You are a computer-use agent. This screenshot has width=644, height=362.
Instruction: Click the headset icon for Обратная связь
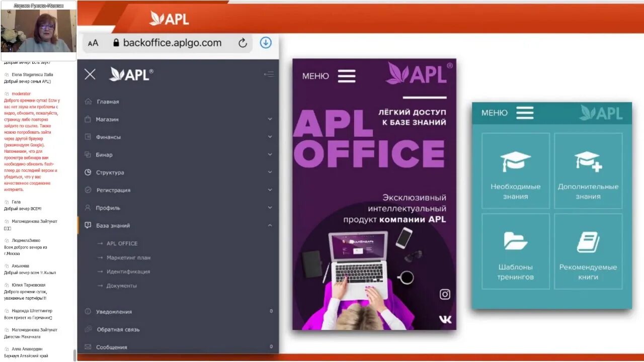88,329
